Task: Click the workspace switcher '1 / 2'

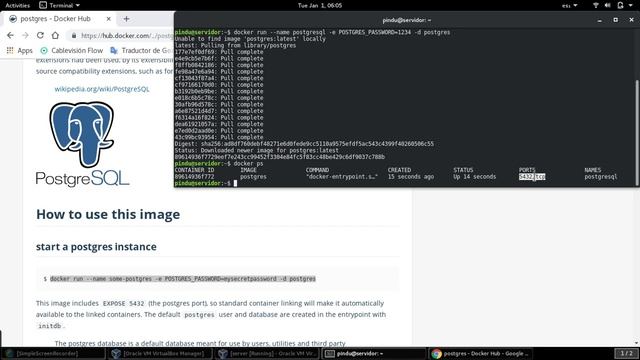Action: pos(627,353)
